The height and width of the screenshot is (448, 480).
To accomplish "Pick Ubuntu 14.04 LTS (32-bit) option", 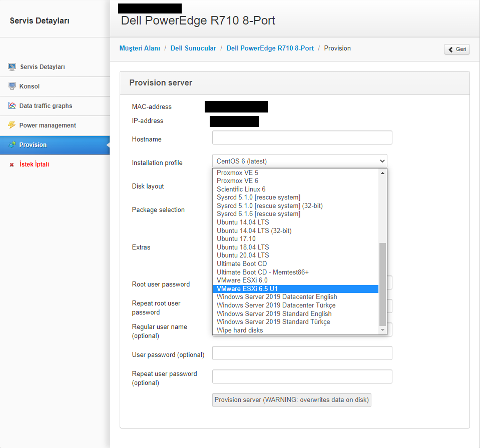I will click(x=295, y=230).
